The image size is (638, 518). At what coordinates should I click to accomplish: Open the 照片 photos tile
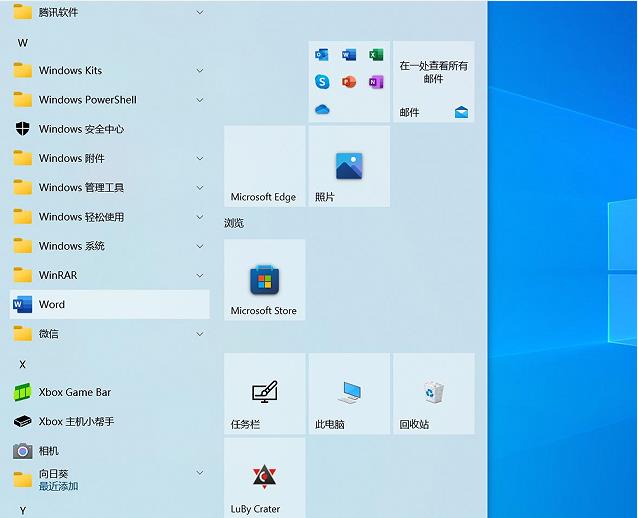(x=349, y=166)
